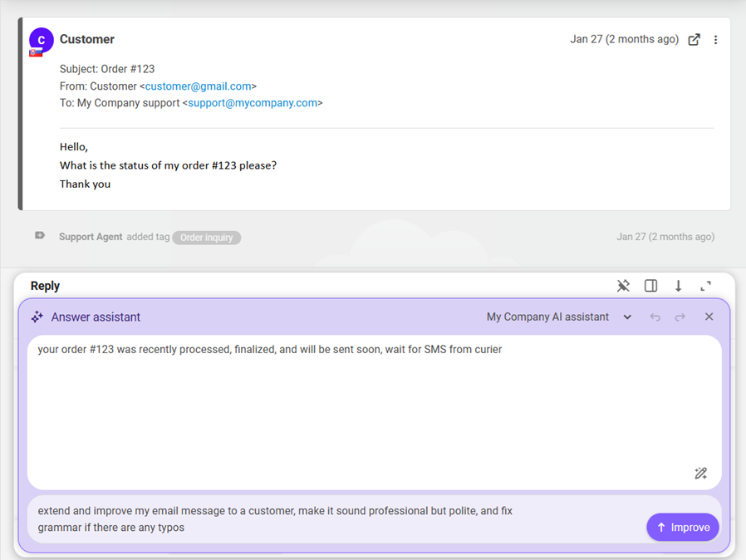Open the three-dot message options menu
Image resolution: width=746 pixels, height=560 pixels.
pyautogui.click(x=715, y=40)
